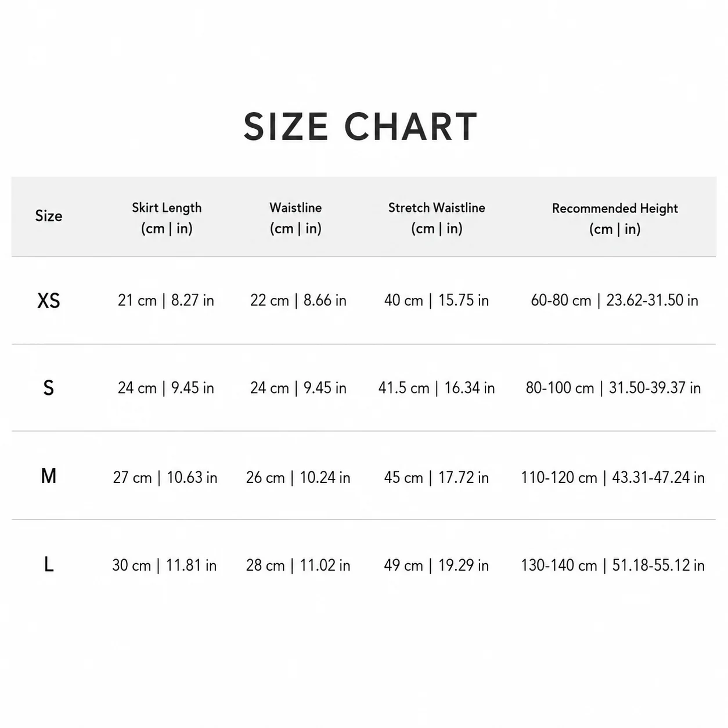Select M recommended height 110-120 cm cell
Viewport: 728px width, 728px height.
click(613, 477)
